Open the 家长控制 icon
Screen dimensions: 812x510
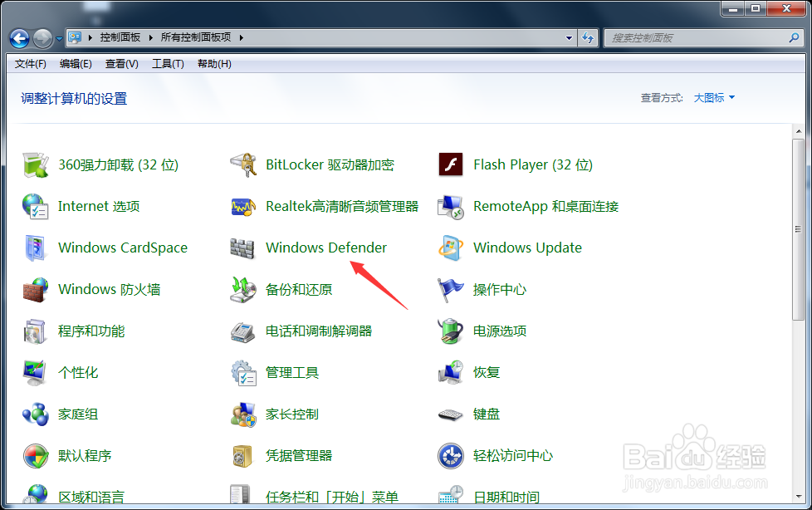[243, 414]
